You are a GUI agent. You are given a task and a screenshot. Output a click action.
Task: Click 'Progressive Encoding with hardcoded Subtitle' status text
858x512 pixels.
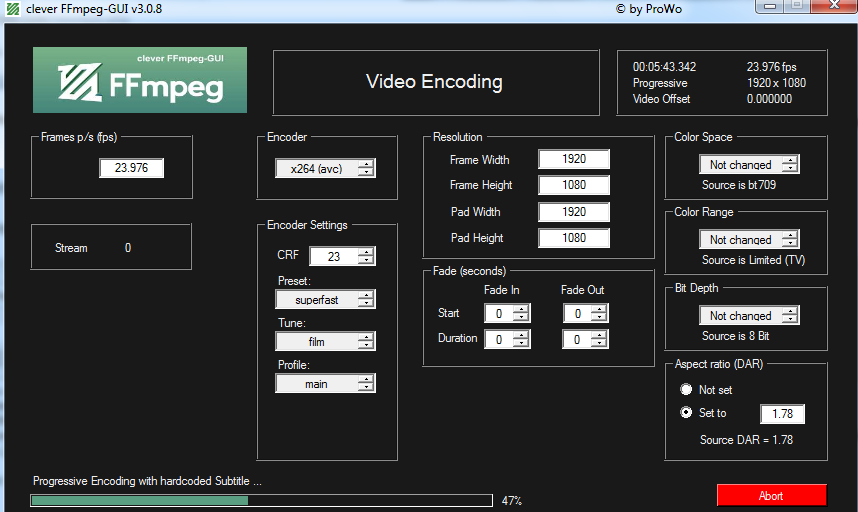(x=147, y=481)
